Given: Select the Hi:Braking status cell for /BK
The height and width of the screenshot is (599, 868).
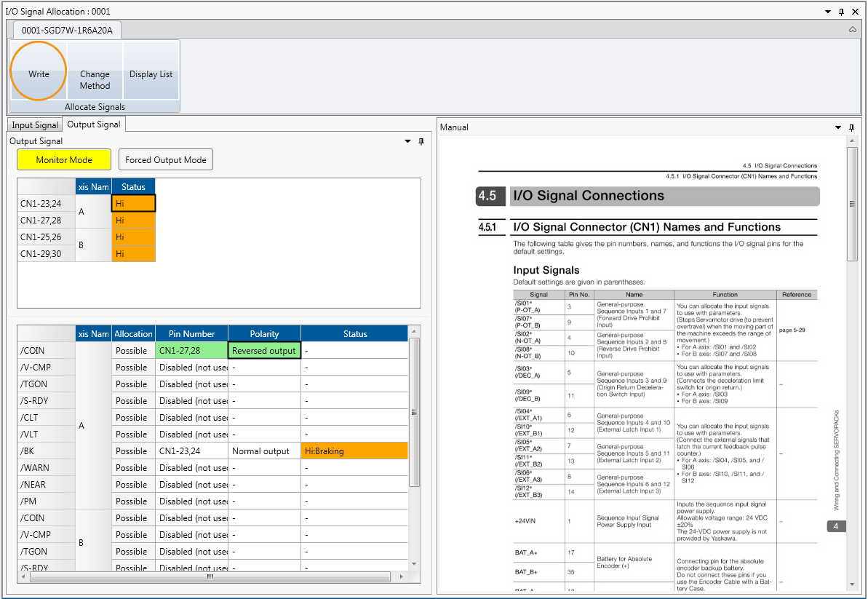Looking at the screenshot, I should [354, 451].
